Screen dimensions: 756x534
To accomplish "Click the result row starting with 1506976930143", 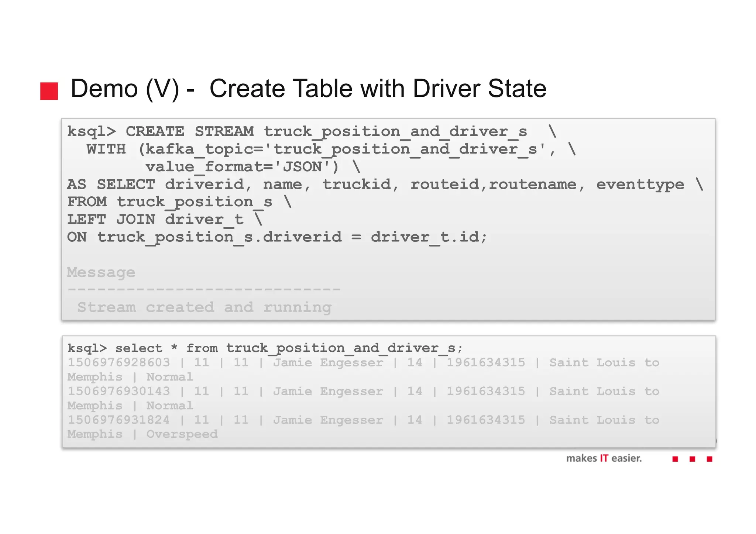I will pos(363,399).
